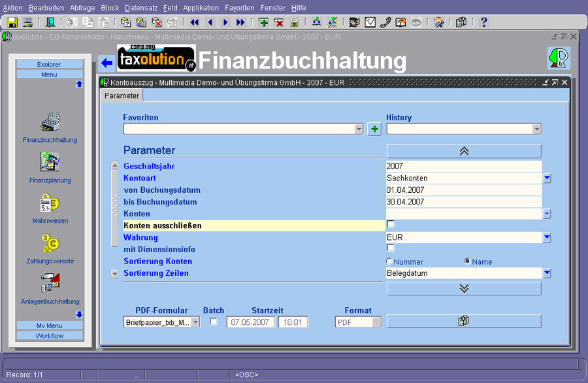Open Zahlungsverkehr module in sidebar

click(50, 249)
